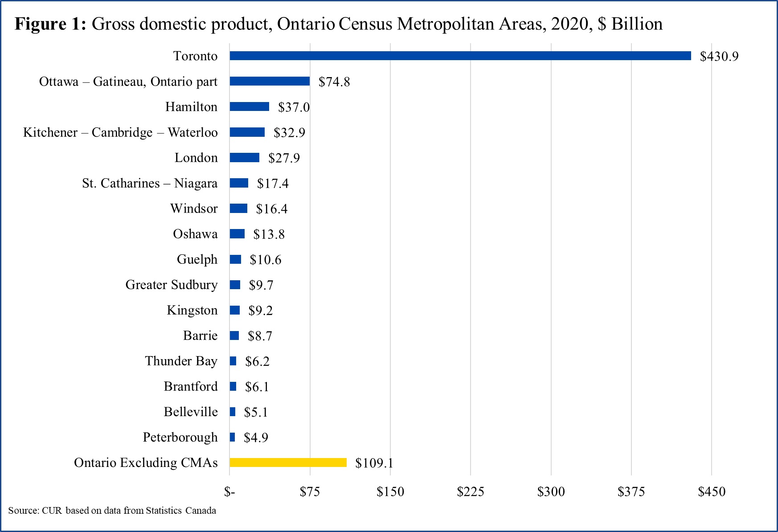Select the $225 axis tick label
Screen dimensions: 778x532
pos(470,491)
